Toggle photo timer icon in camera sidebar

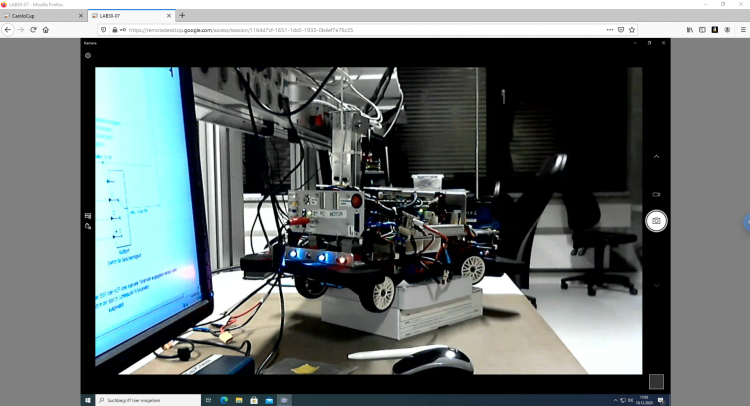click(x=88, y=227)
